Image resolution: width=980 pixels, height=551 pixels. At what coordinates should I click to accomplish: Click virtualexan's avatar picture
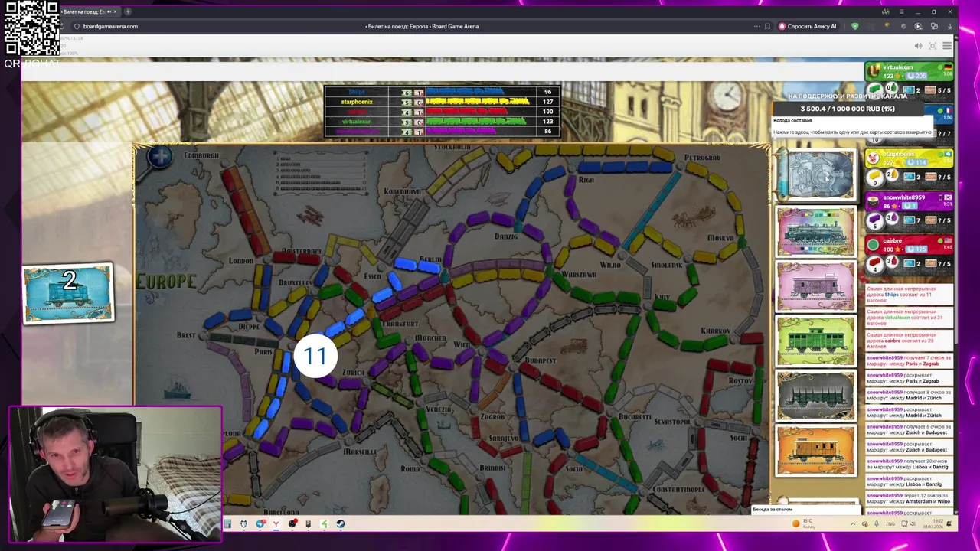click(x=873, y=71)
